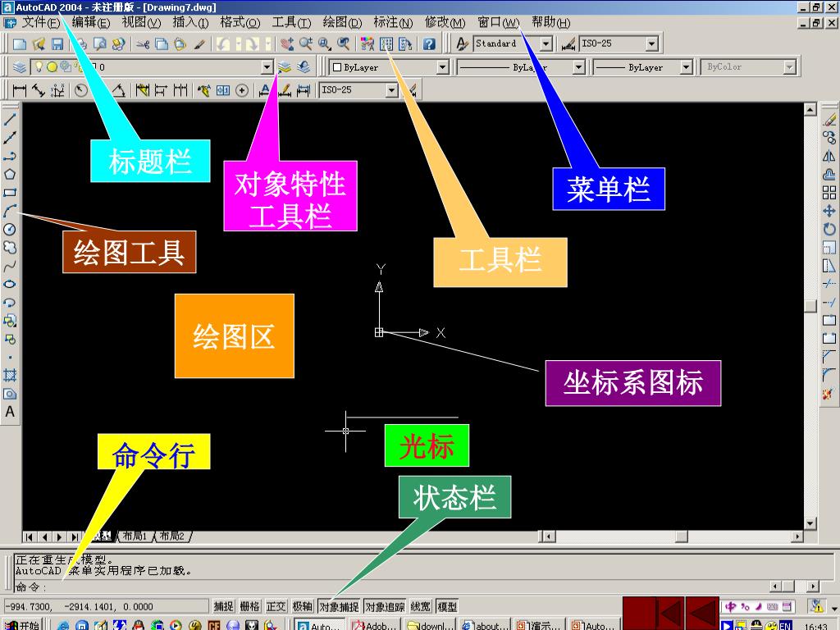Click the first-tab navigation arrow button
Image resolution: width=840 pixels, height=630 pixels.
pos(29,536)
